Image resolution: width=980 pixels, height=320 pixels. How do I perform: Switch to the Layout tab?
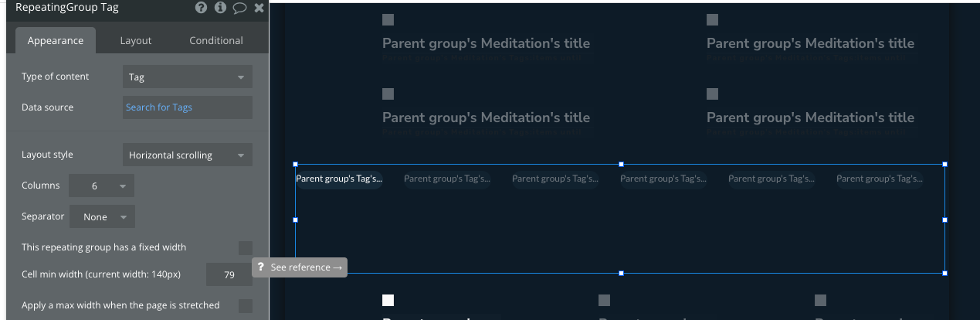(136, 40)
